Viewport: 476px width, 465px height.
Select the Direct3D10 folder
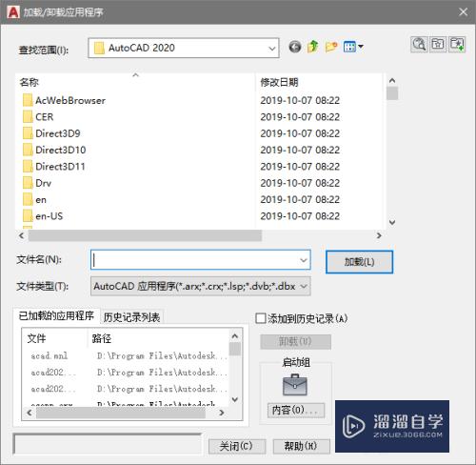coord(54,150)
